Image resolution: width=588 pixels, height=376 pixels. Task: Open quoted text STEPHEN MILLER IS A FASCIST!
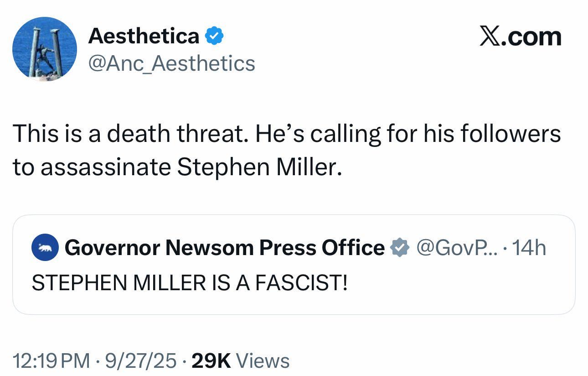pos(189,282)
